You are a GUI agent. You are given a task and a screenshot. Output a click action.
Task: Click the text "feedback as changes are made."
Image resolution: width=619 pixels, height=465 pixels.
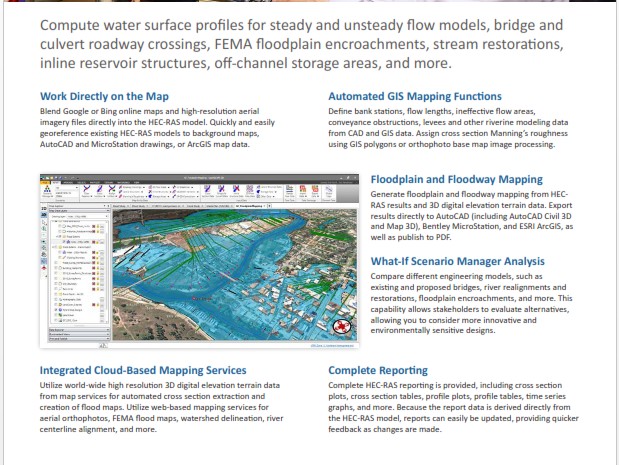[x=385, y=429]
